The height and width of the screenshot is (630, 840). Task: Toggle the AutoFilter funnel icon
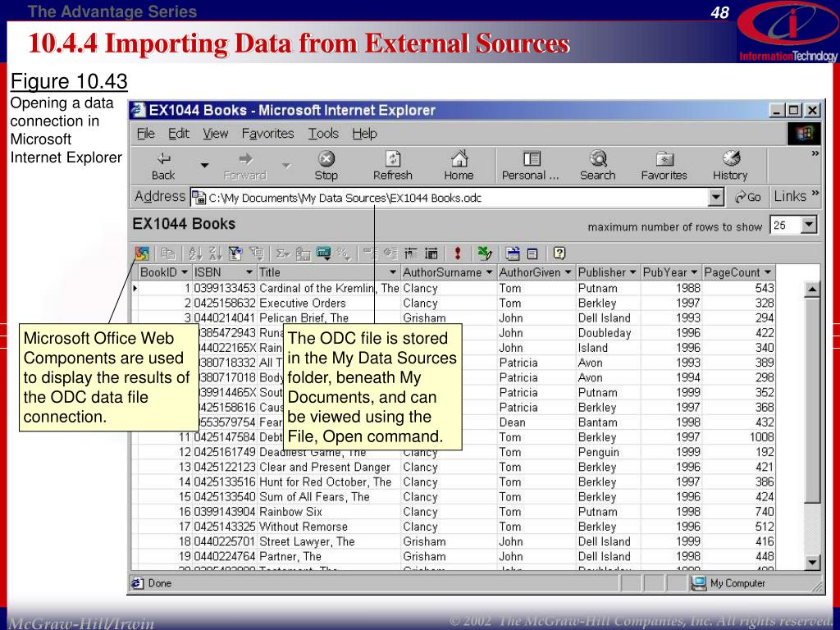[x=235, y=253]
